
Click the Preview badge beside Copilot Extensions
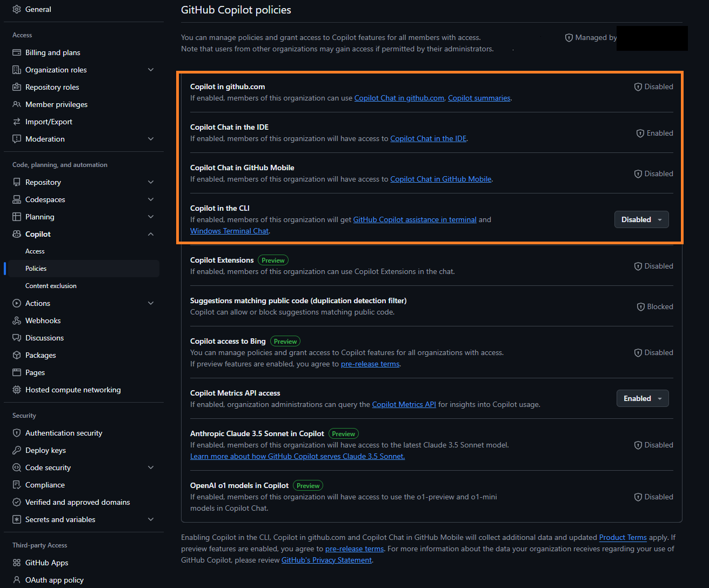(273, 260)
